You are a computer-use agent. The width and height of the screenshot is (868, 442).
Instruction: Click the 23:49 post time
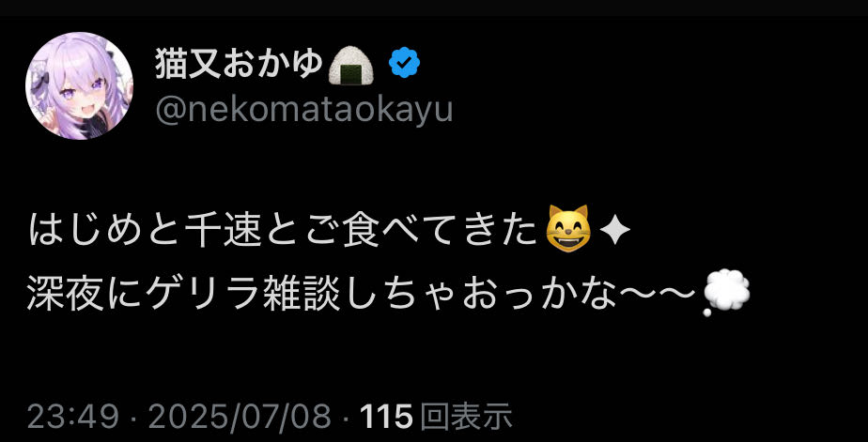pyautogui.click(x=73, y=416)
